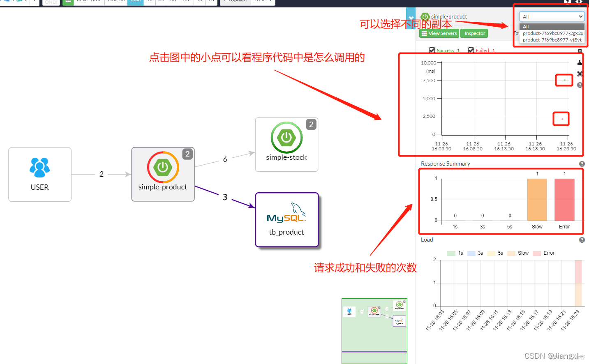Expand scatter chart to full screen
Image resolution: width=589 pixels, height=364 pixels.
580,74
